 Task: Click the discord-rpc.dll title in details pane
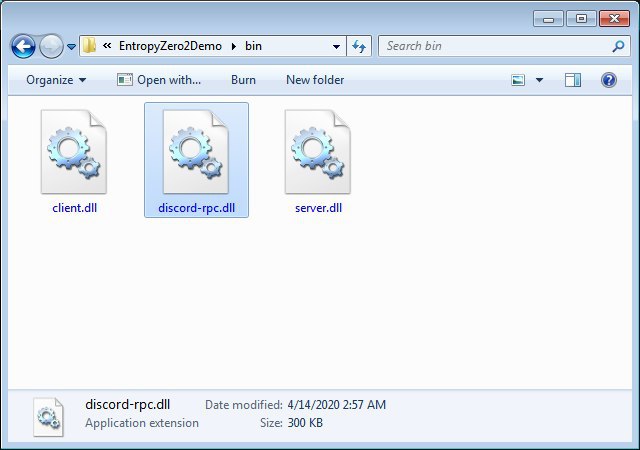[x=127, y=404]
